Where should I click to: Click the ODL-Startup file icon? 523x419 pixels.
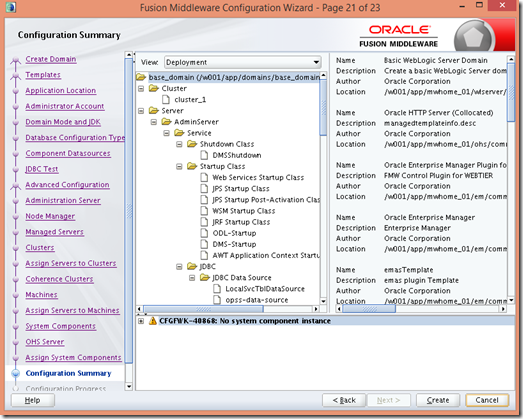tap(204, 233)
